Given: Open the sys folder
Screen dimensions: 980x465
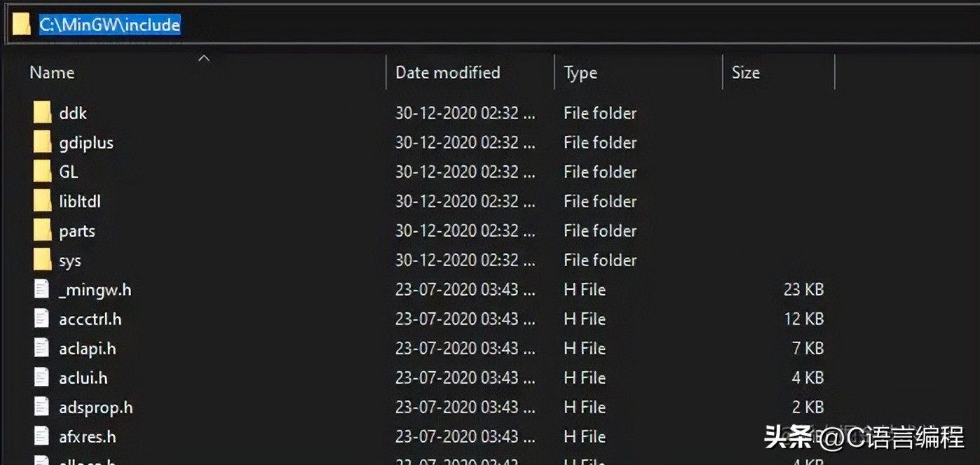Looking at the screenshot, I should [68, 260].
